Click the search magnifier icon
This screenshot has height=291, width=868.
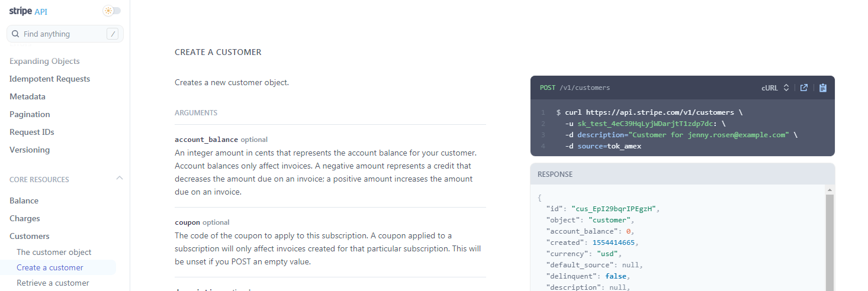click(16, 34)
